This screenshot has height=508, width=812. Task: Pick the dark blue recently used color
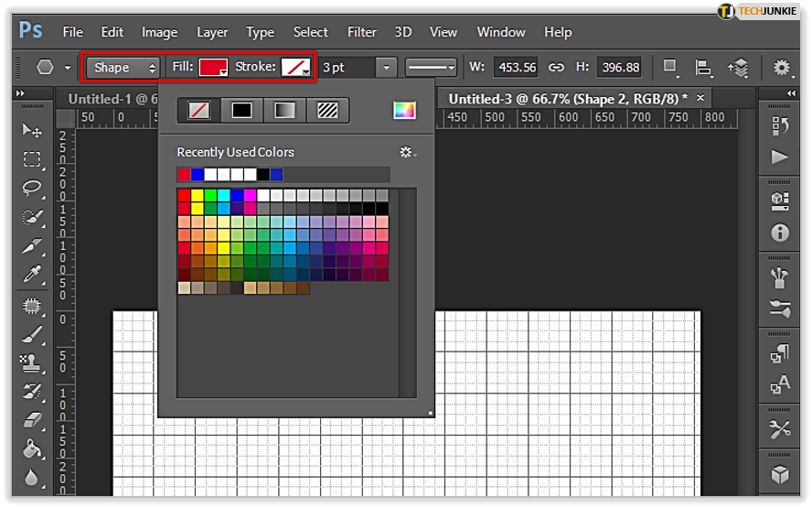pyautogui.click(x=276, y=174)
